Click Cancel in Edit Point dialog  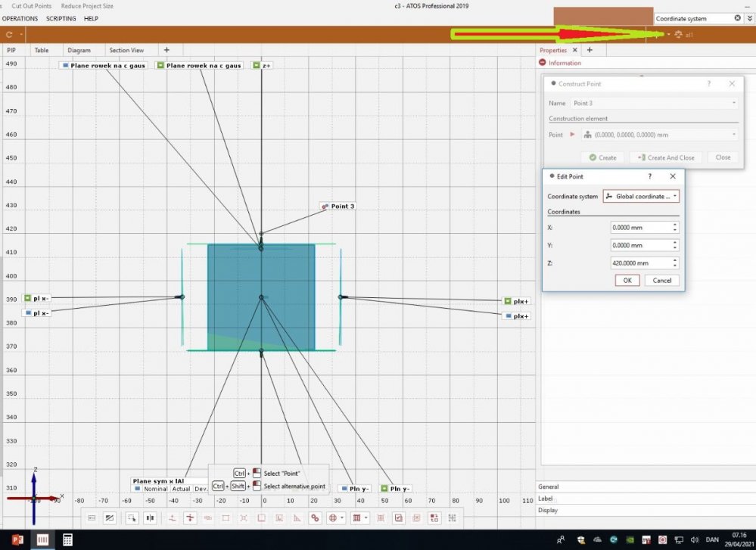[661, 280]
